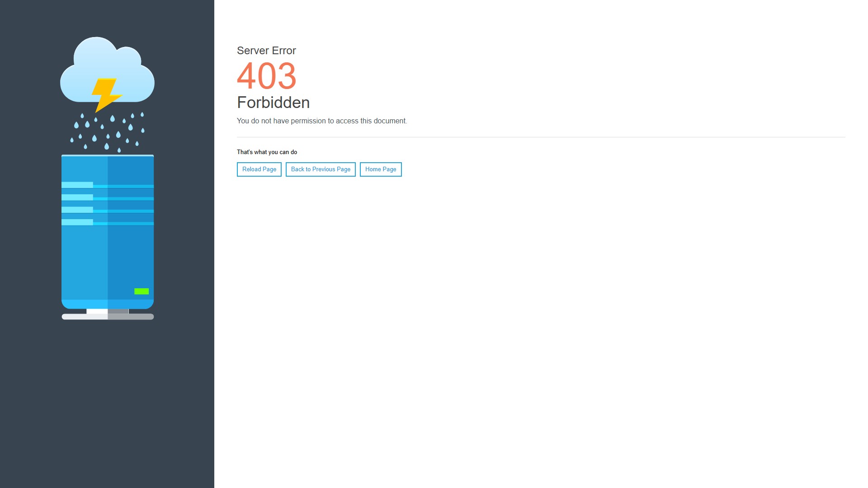Go back using Back to Previous Page
Viewport: 868px width, 488px height.
click(x=321, y=169)
